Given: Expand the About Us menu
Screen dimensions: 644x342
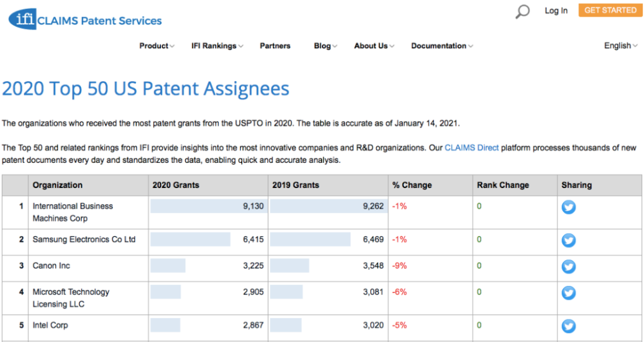Looking at the screenshot, I should pos(374,46).
